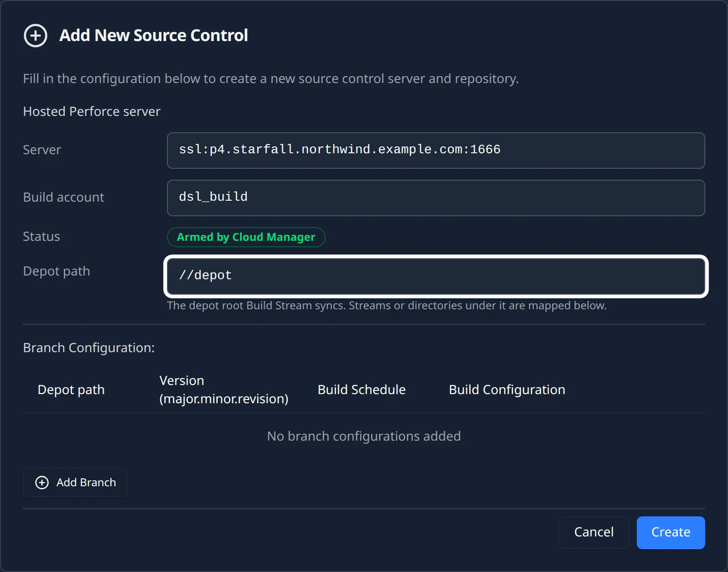Image resolution: width=728 pixels, height=572 pixels.
Task: Click the Depot path column header in branch table
Action: (71, 390)
